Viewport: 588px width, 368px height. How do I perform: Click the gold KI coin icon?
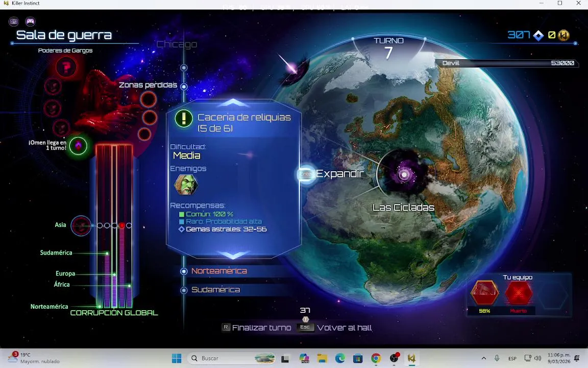(563, 35)
